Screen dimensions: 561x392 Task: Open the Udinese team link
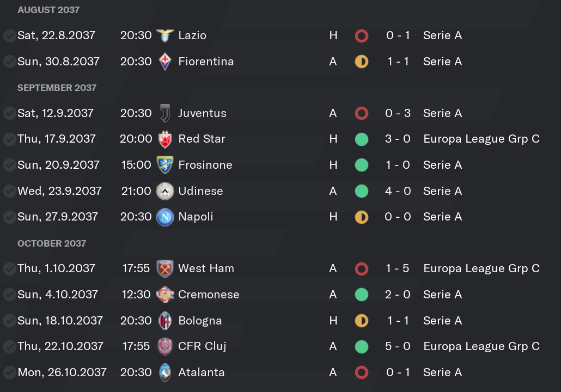pyautogui.click(x=200, y=191)
